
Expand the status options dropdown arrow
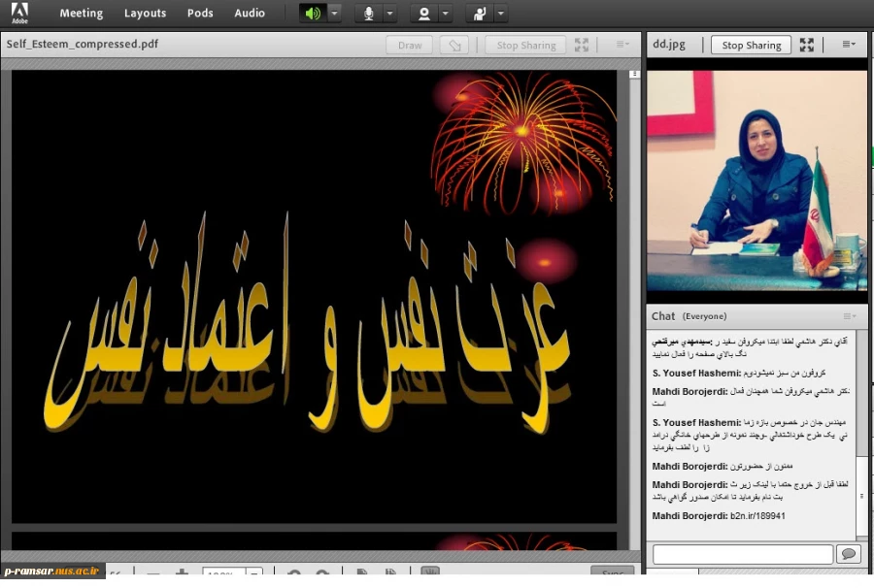point(501,13)
